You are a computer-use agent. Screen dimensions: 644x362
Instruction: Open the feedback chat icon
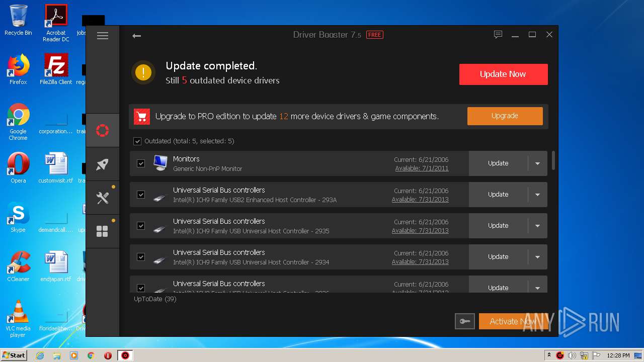point(498,35)
